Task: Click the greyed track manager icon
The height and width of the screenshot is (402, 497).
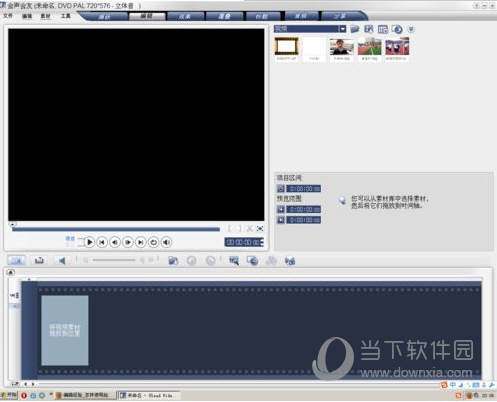Action: click(271, 260)
